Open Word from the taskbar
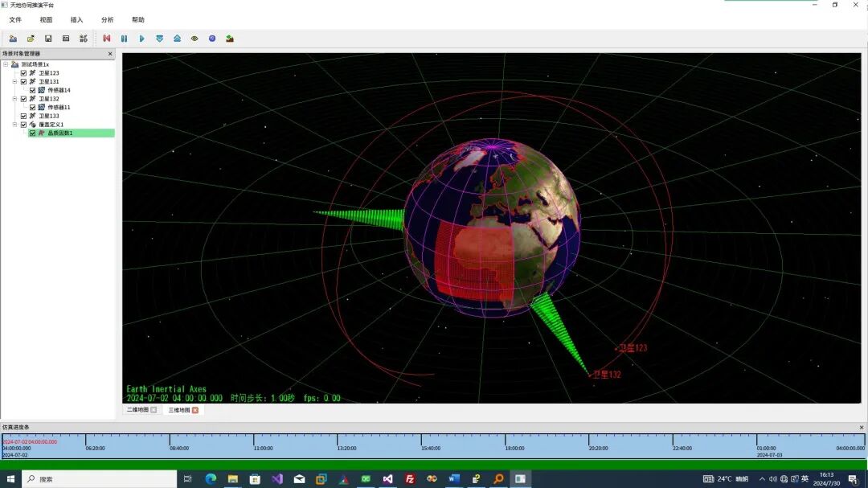868x488 pixels. (x=454, y=478)
